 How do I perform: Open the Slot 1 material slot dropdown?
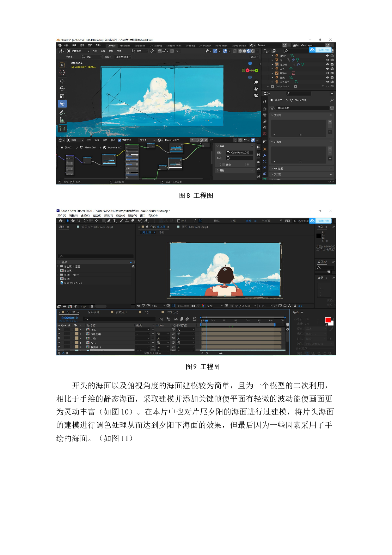point(147,140)
